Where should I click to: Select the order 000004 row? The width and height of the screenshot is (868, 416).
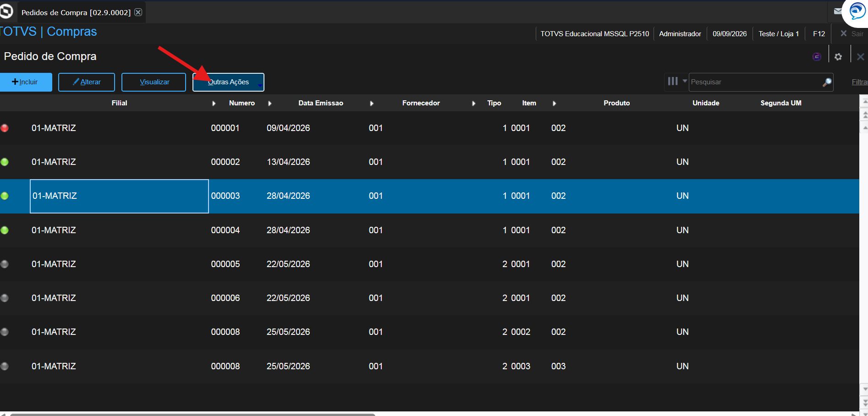[x=429, y=230]
